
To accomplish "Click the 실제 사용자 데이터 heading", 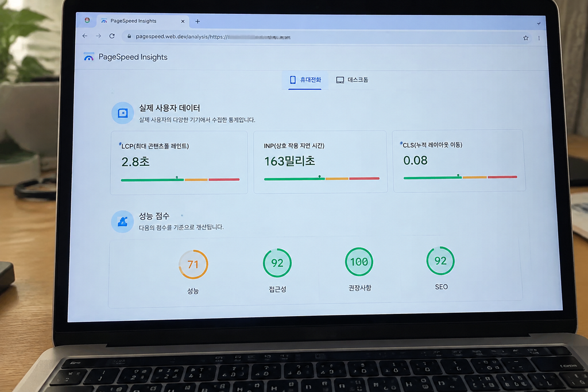I will coord(169,108).
